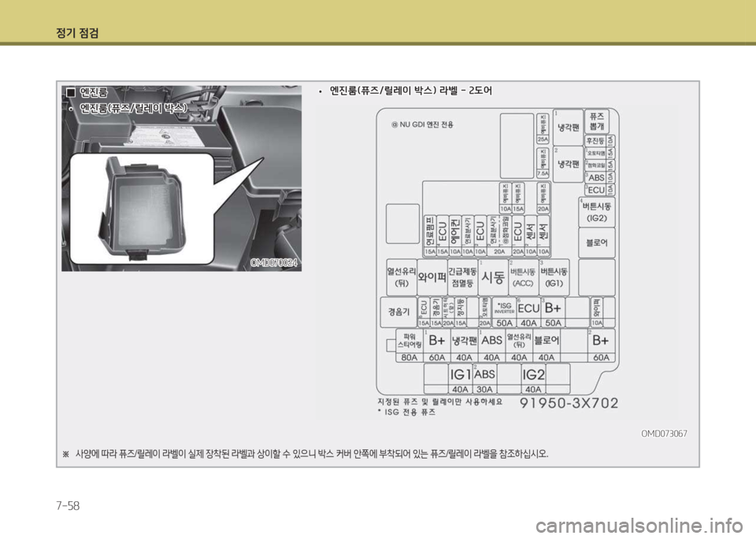The height and width of the screenshot is (539, 756).
Task: Click the fuse box cover inset image
Action: tap(142, 209)
